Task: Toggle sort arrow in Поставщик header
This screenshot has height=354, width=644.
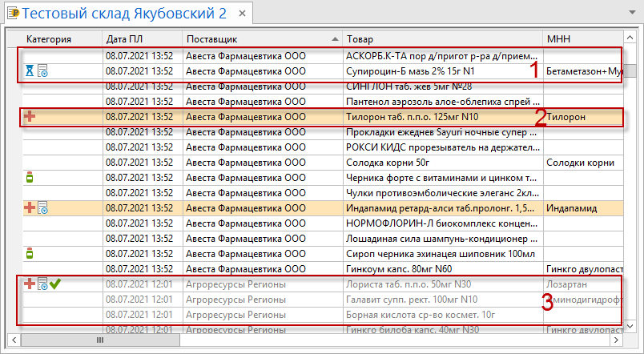Action: coord(335,39)
